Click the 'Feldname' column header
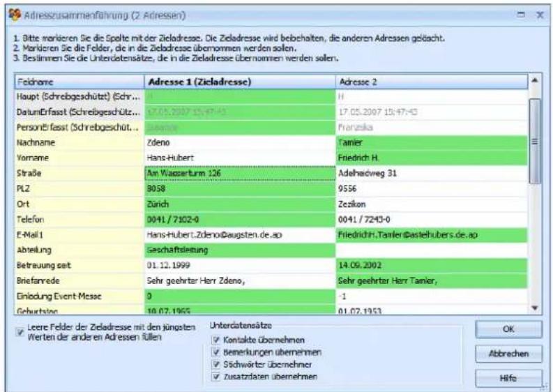Viewport: 553px width, 392px height. tap(79, 82)
